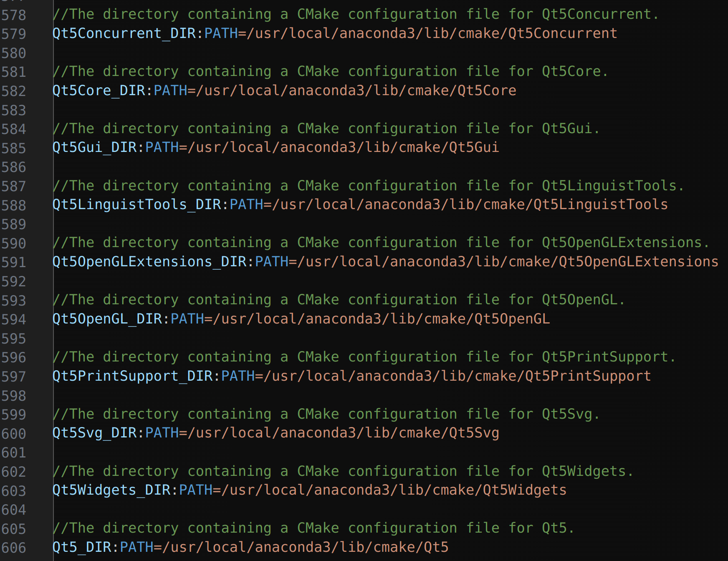
Task: Click the comment mentioning Qt5LinguistTools
Action: click(369, 186)
